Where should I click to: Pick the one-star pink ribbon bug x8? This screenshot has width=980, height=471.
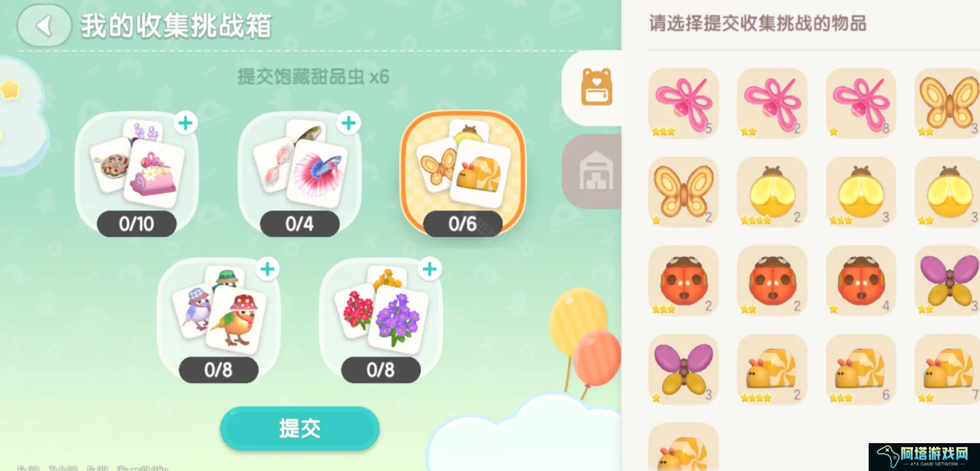pos(861,103)
